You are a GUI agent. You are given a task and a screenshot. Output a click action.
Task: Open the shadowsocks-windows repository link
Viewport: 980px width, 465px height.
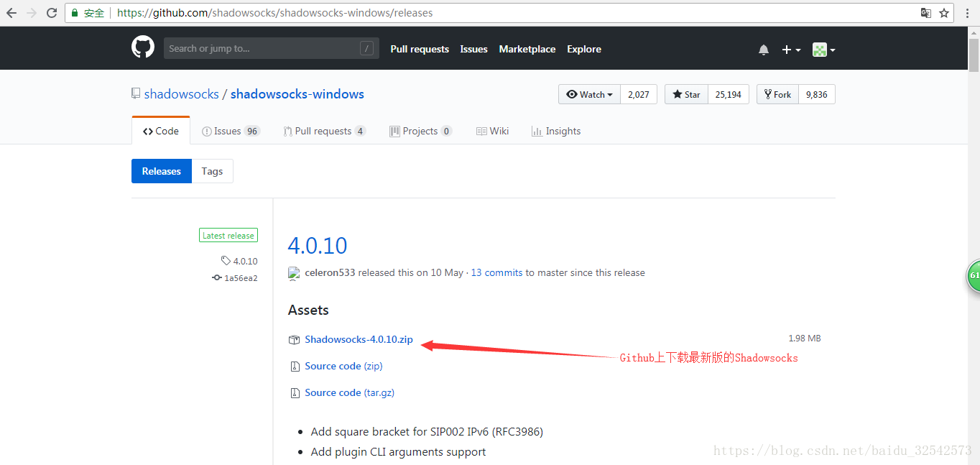coord(297,94)
